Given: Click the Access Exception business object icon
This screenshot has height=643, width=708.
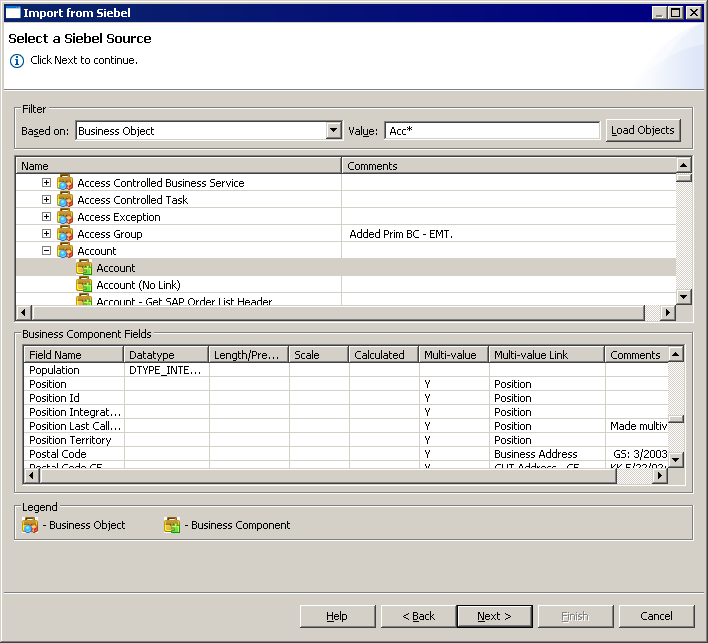Looking at the screenshot, I should (x=65, y=217).
